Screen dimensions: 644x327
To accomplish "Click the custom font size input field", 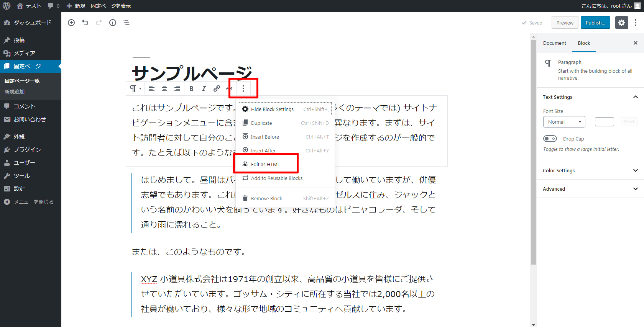I will pos(604,122).
